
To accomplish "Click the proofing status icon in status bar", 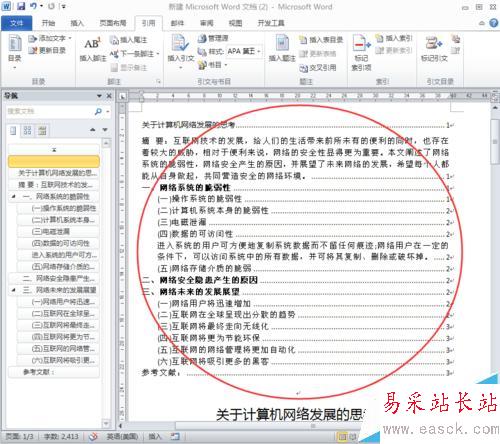I will (x=93, y=436).
